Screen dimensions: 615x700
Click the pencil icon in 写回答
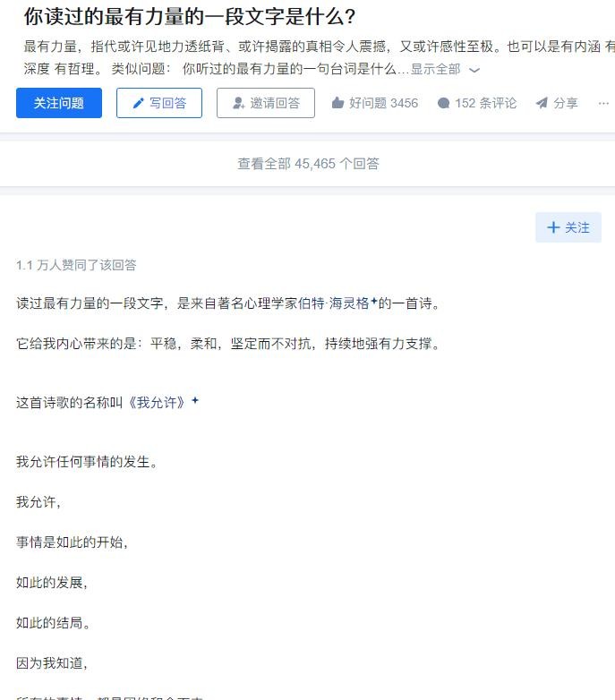(139, 103)
